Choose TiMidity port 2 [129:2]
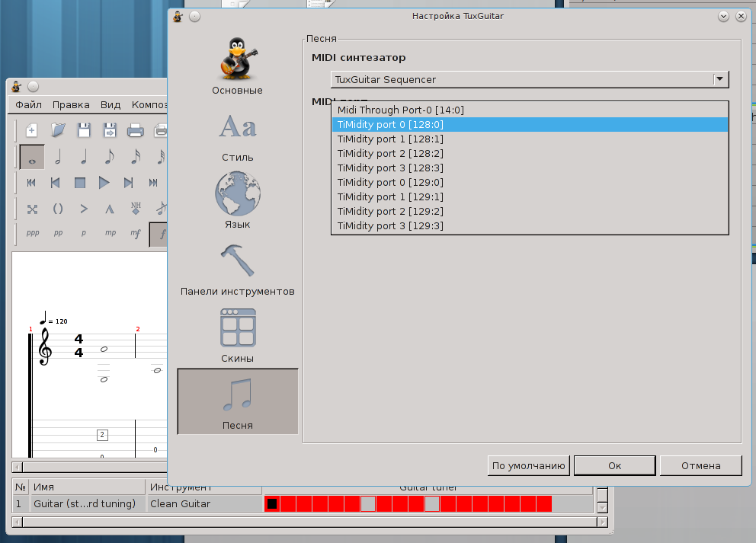This screenshot has width=756, height=543. pyautogui.click(x=530, y=211)
